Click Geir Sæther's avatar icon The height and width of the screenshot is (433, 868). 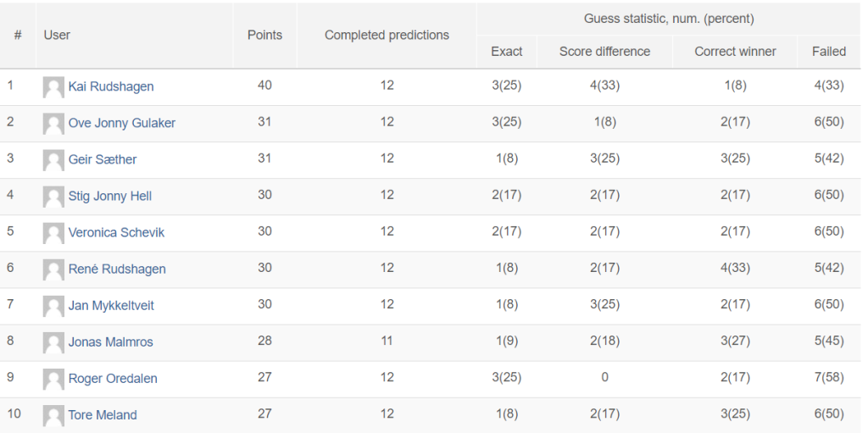pos(53,161)
